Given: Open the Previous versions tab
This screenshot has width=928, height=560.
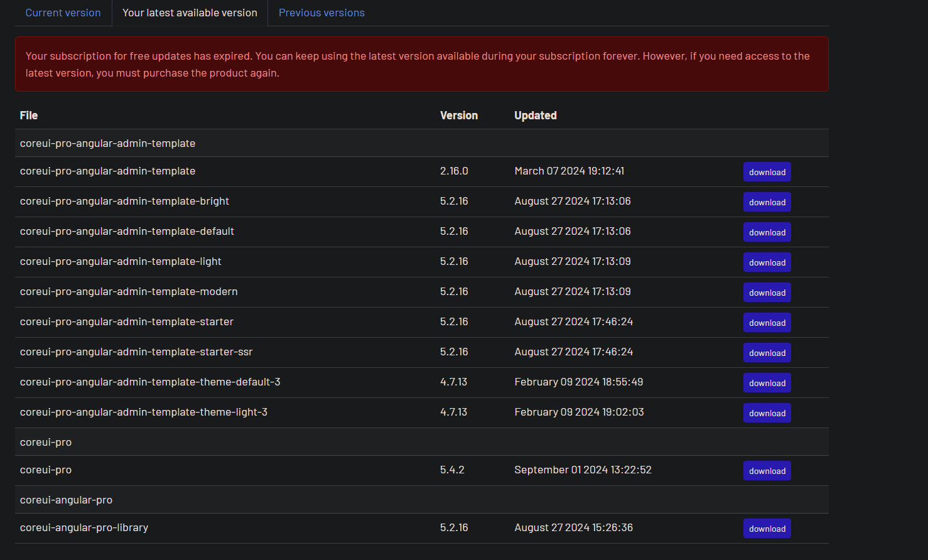Looking at the screenshot, I should tap(321, 13).
